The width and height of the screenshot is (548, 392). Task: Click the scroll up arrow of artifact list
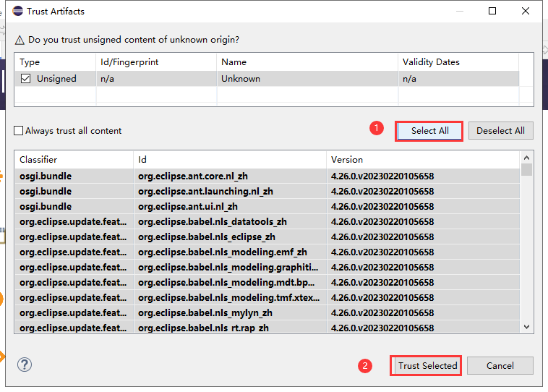[527, 158]
